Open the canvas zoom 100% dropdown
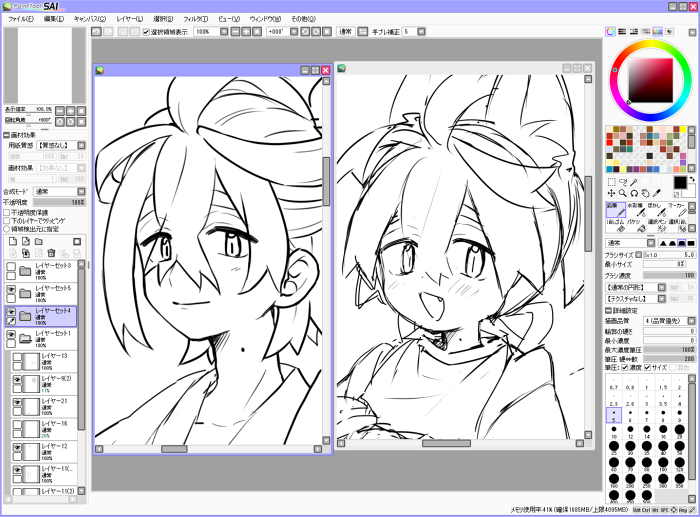Image resolution: width=700 pixels, height=517 pixels. [224, 32]
